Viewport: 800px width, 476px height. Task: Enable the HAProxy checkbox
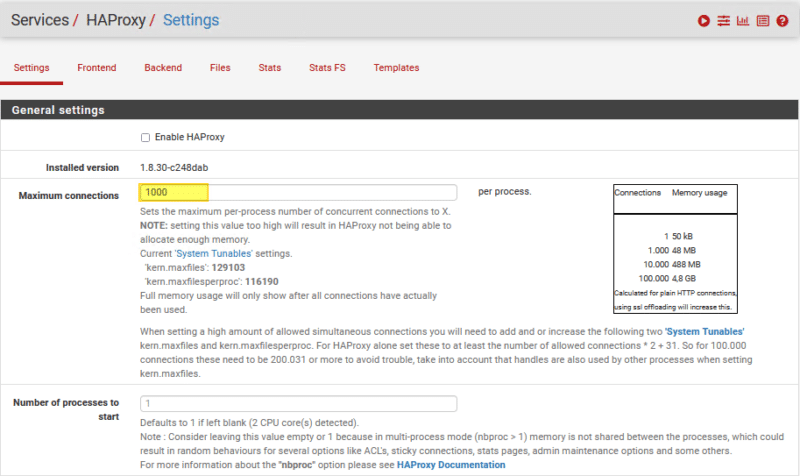pos(145,137)
